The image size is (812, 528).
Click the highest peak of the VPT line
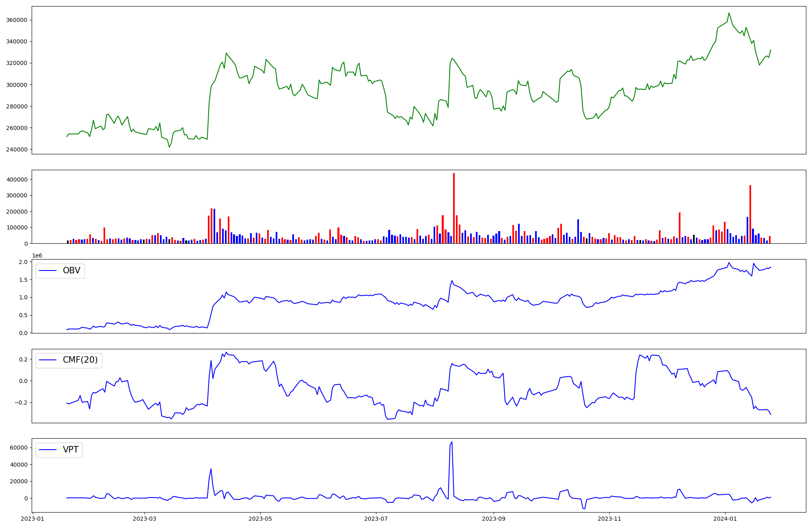coord(452,442)
